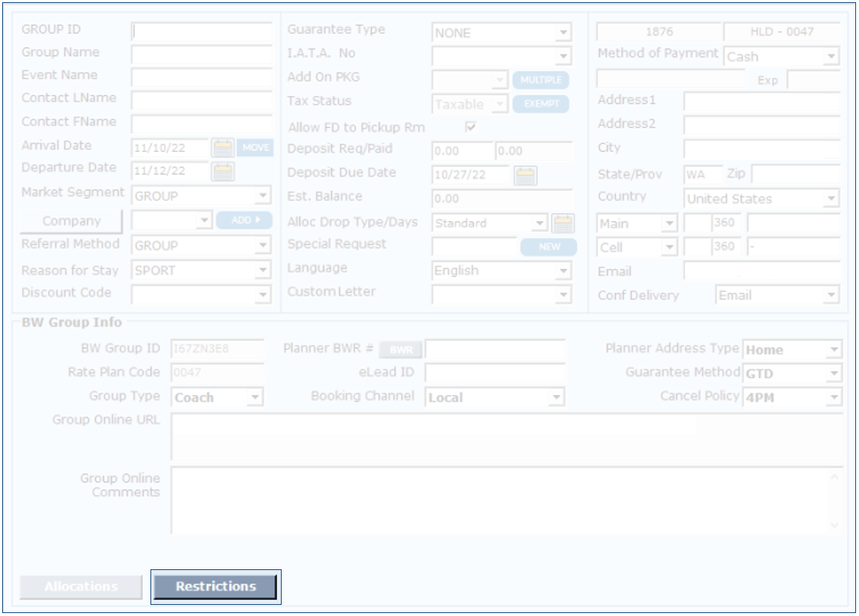
Task: Click calendar icon beside Alloc Drop Type
Action: point(563,223)
